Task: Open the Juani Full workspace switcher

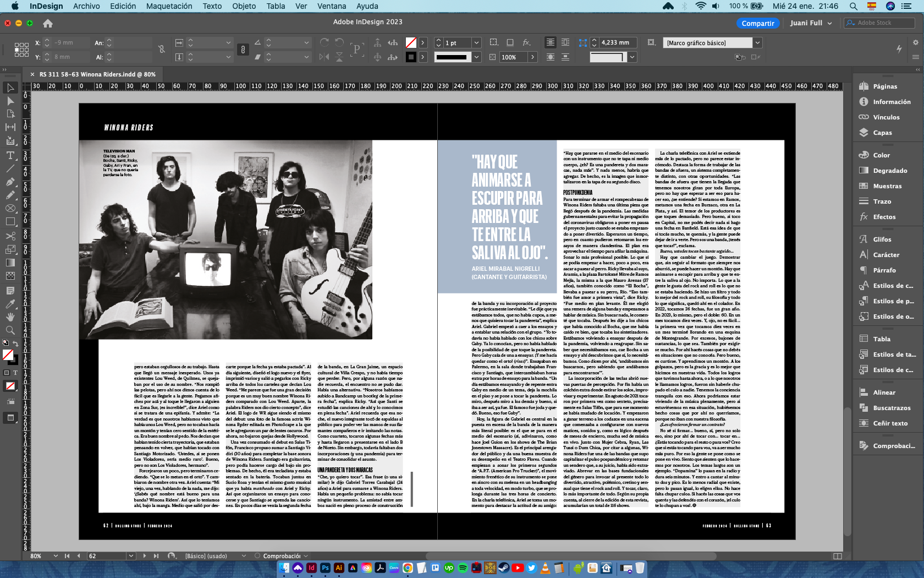Action: click(811, 23)
